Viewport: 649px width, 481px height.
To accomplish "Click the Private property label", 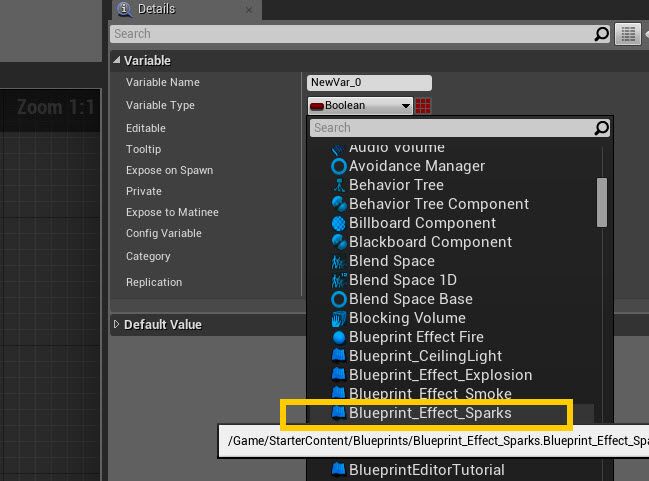I will click(x=144, y=191).
